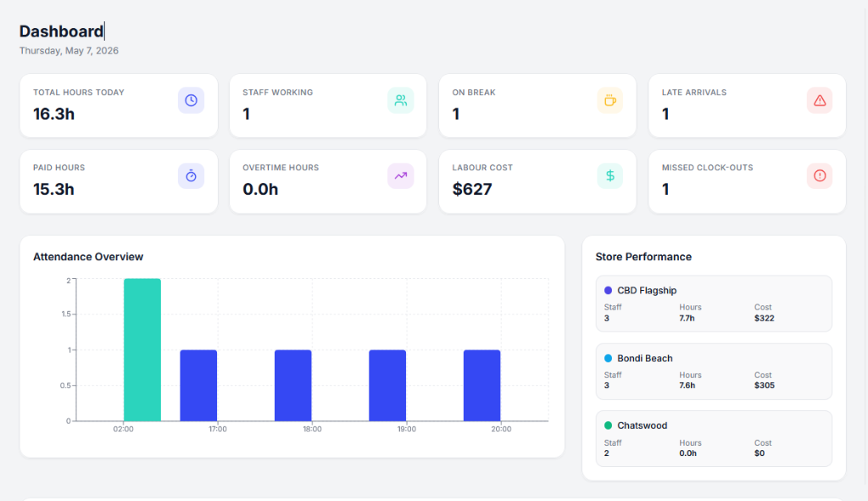Click the Late Arrivals label
This screenshot has height=501, width=868.
(x=694, y=92)
